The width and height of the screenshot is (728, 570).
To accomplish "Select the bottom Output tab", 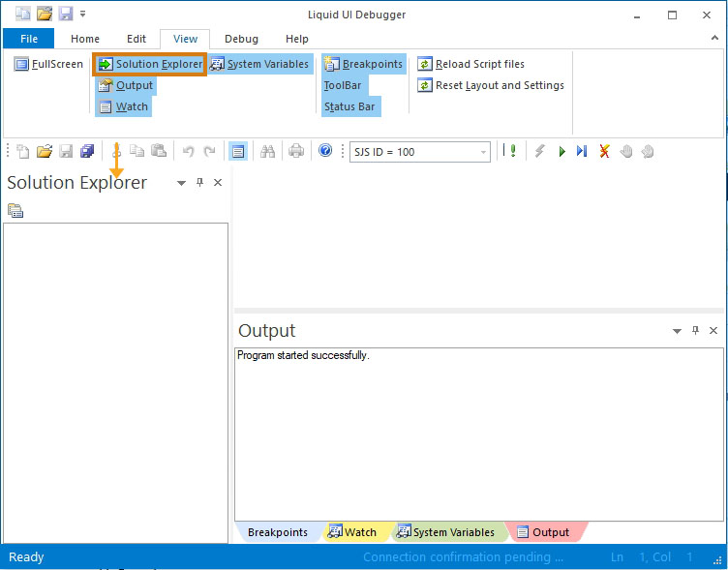I will pyautogui.click(x=546, y=532).
